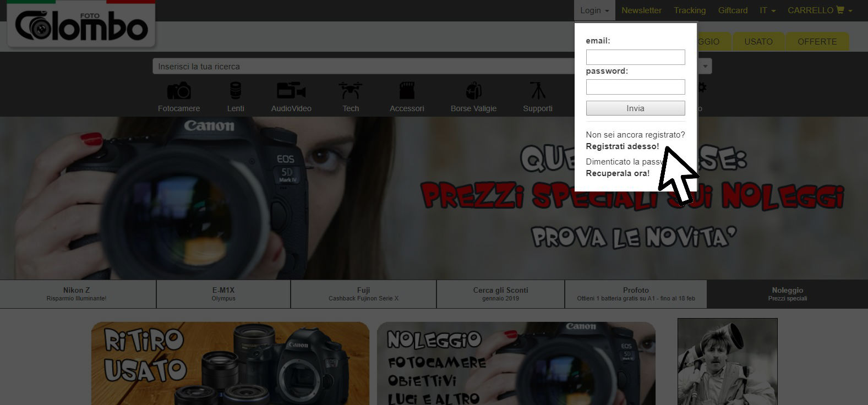Viewport: 868px width, 405px height.
Task: Select the Lenti lens category icon
Action: pos(236,91)
